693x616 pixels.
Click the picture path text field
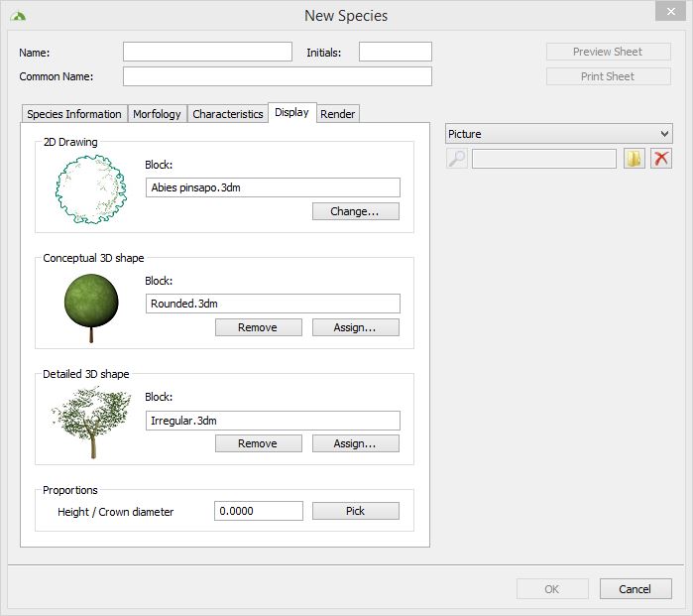click(543, 159)
